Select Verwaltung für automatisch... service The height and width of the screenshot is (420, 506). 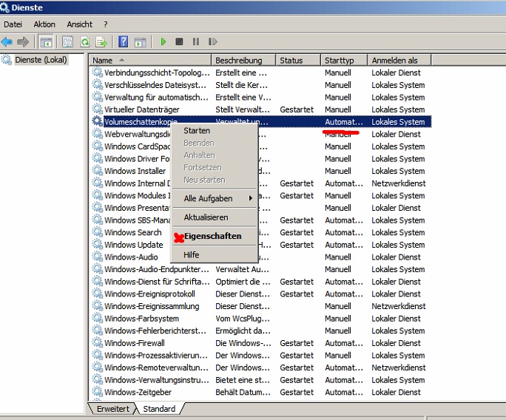click(x=156, y=98)
